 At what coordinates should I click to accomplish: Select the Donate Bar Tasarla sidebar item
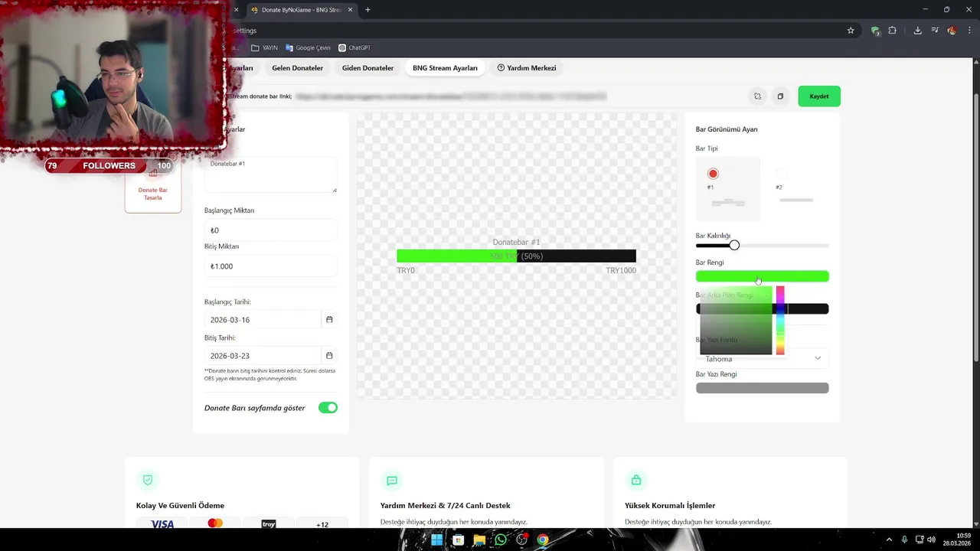(x=153, y=190)
